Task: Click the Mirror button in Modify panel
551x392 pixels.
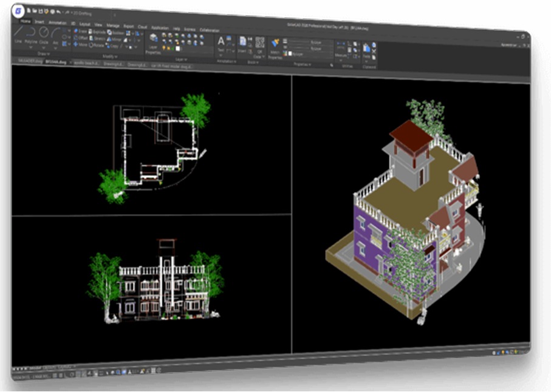Action: pos(114,39)
